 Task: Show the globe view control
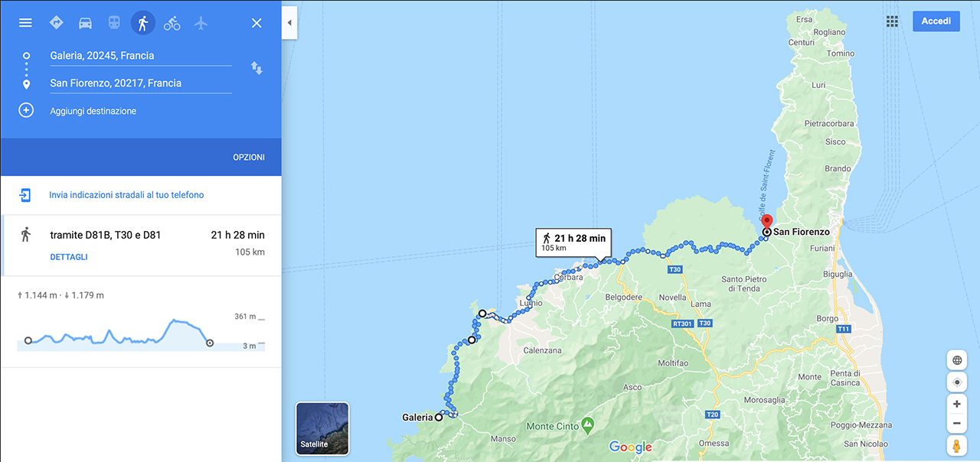point(957,360)
